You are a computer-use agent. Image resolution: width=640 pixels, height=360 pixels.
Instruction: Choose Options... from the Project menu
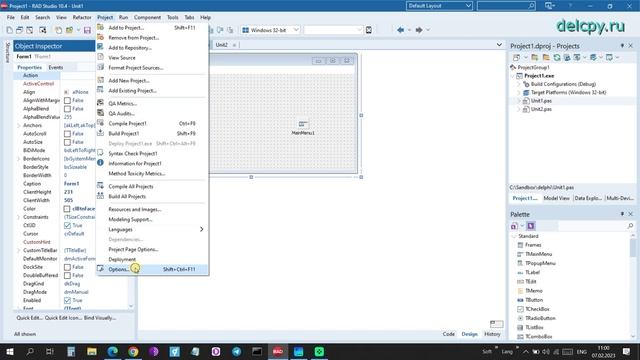(152, 269)
